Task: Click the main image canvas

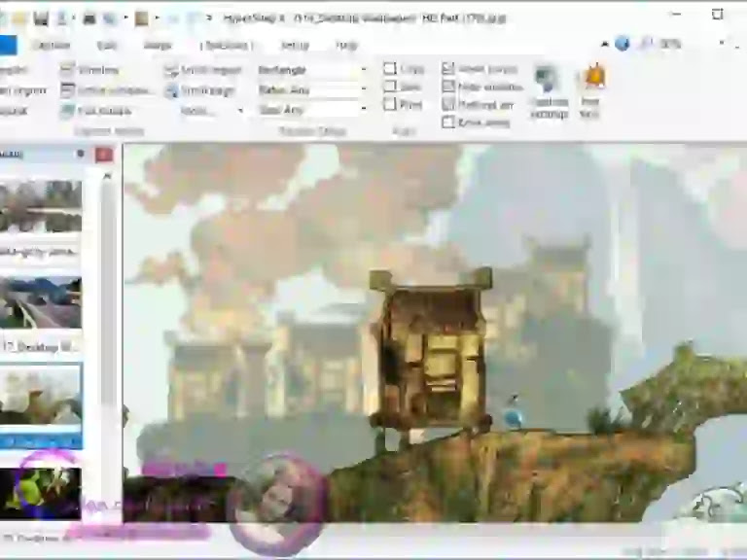Action: click(435, 332)
